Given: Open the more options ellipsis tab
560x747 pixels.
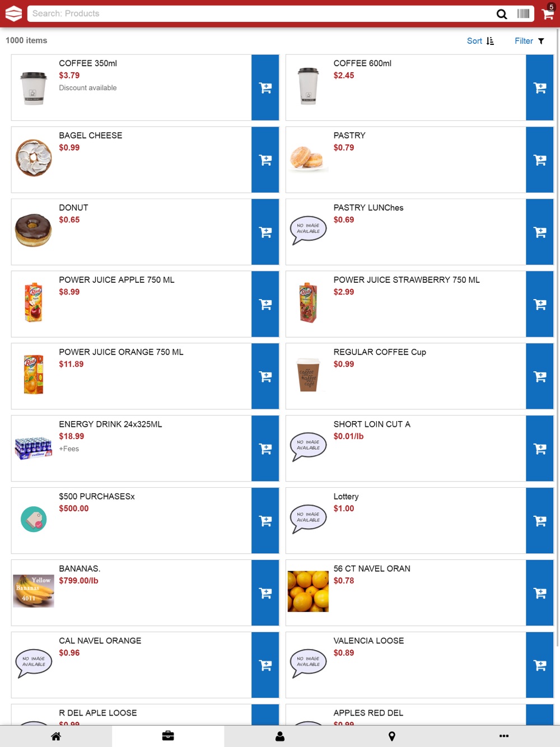Looking at the screenshot, I should coord(504,736).
